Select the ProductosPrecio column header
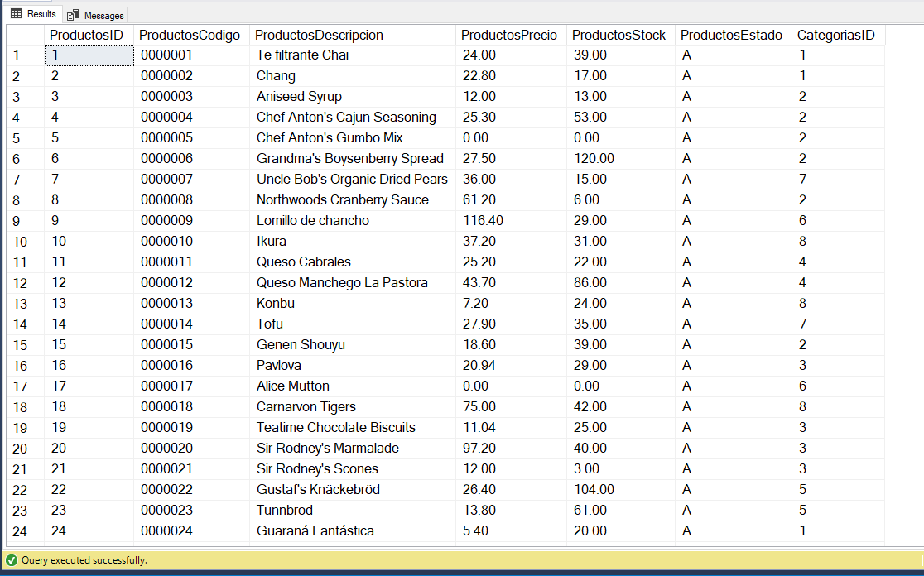Viewport: 924px width, 576px height. [511, 36]
